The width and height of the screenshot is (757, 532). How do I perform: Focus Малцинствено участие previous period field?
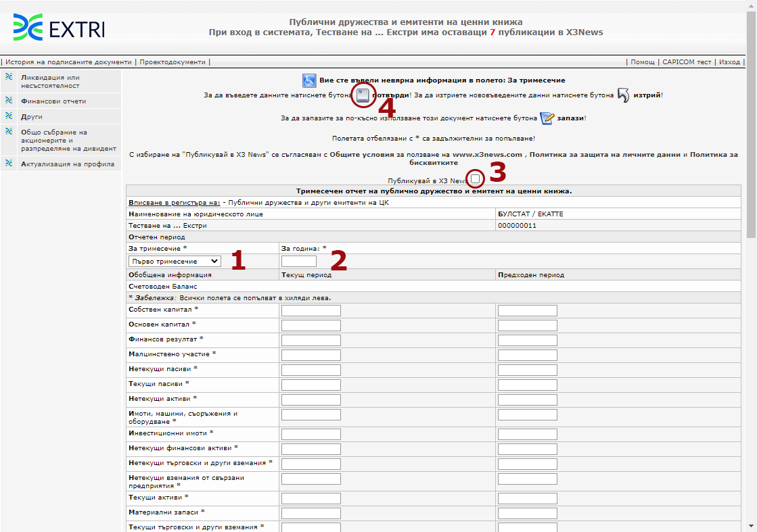[x=527, y=356]
